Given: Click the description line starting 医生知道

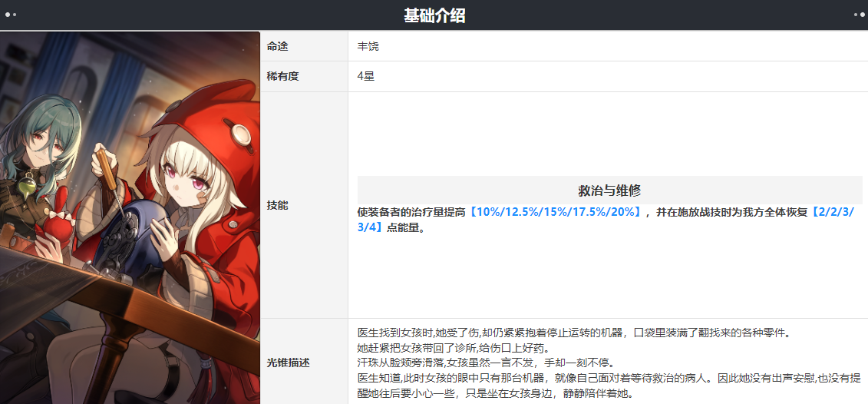Looking at the screenshot, I should pyautogui.click(x=609, y=386).
